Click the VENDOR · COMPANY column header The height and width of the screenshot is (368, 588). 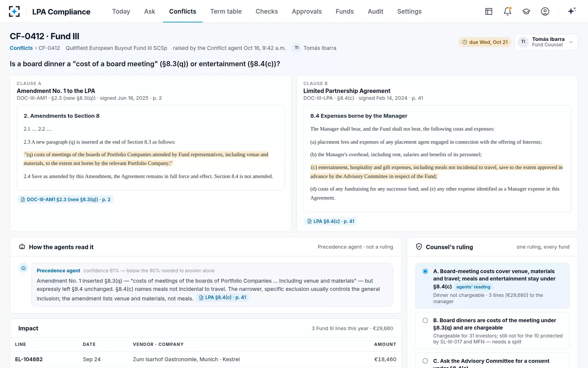(x=158, y=344)
